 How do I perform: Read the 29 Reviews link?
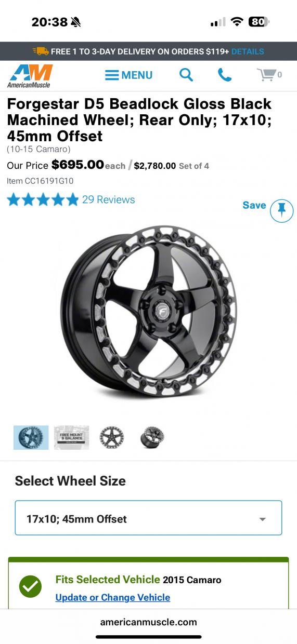click(108, 199)
